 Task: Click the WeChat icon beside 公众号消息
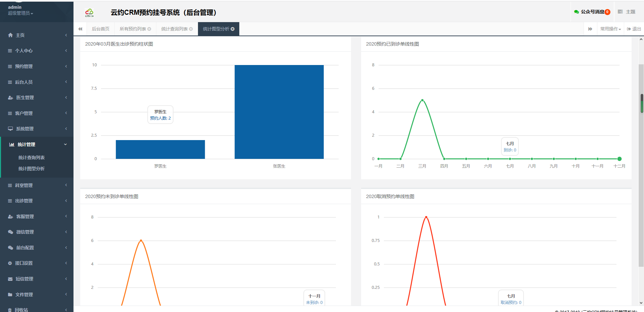[x=576, y=12]
